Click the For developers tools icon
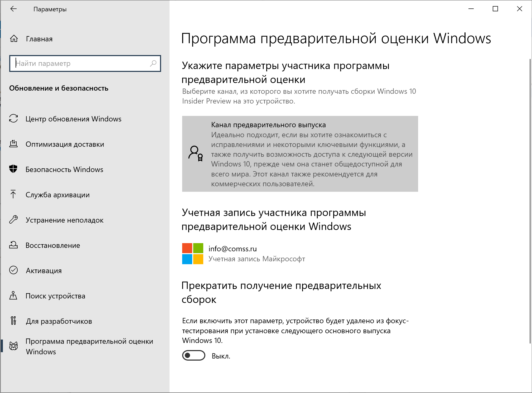This screenshot has height=393, width=532. 13,321
